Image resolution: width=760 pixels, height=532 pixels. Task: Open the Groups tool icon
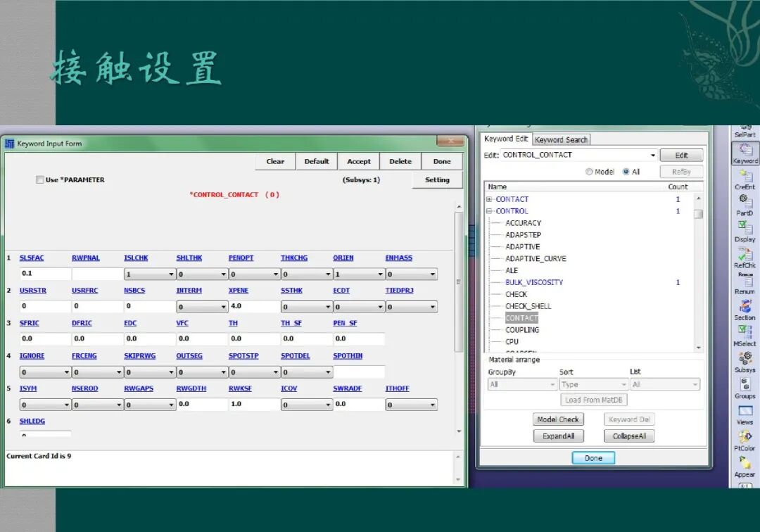[x=745, y=388]
